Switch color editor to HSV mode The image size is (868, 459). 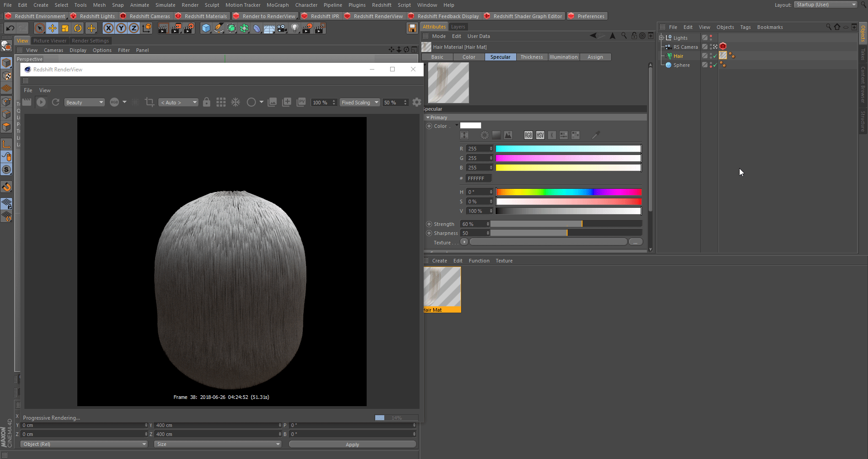(x=540, y=135)
